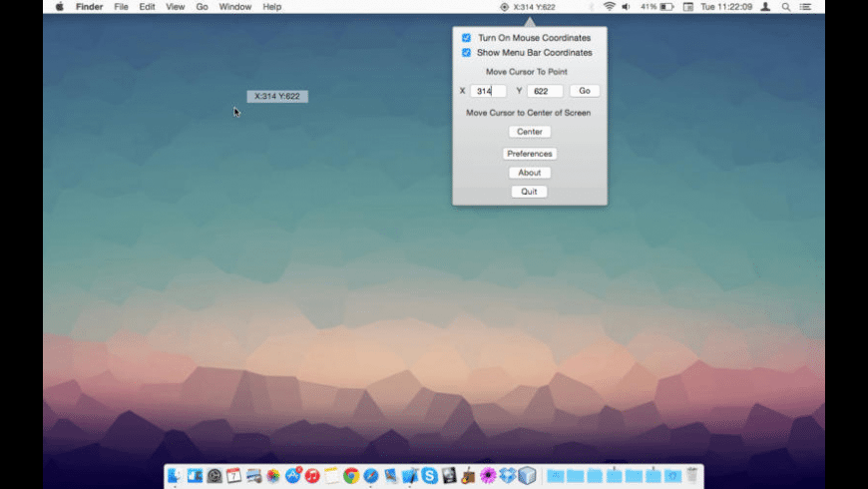The height and width of the screenshot is (489, 868).
Task: Click the X coordinate input field
Action: point(488,91)
